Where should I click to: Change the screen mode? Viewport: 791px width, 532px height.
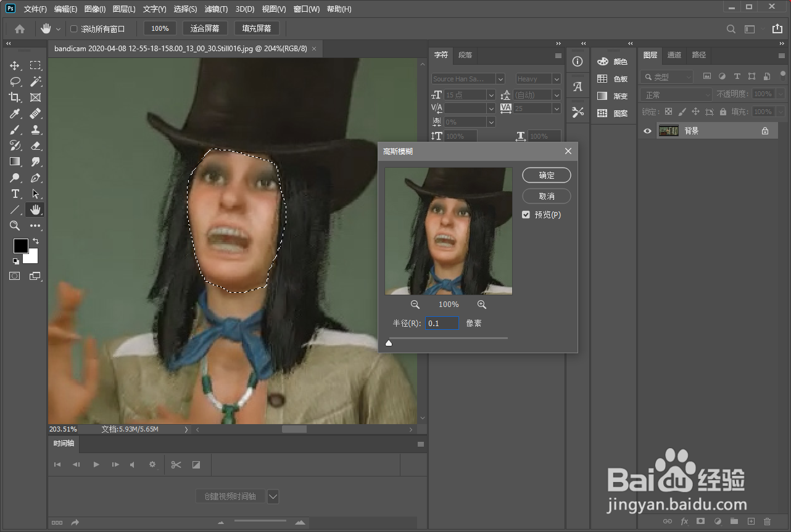tap(35, 276)
